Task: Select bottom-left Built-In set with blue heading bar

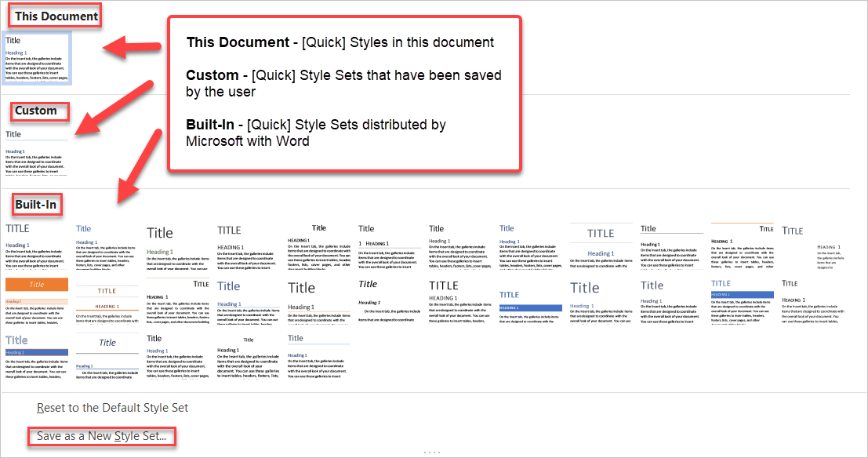Action: [x=37, y=355]
